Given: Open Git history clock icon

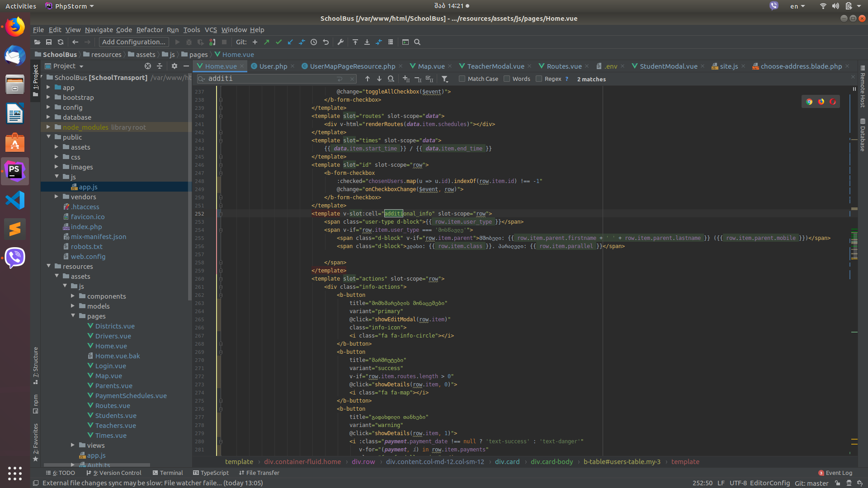Looking at the screenshot, I should 314,42.
